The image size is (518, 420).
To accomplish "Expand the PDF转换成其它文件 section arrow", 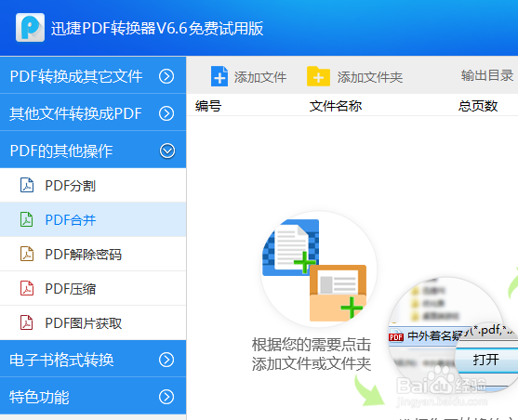I will point(166,76).
